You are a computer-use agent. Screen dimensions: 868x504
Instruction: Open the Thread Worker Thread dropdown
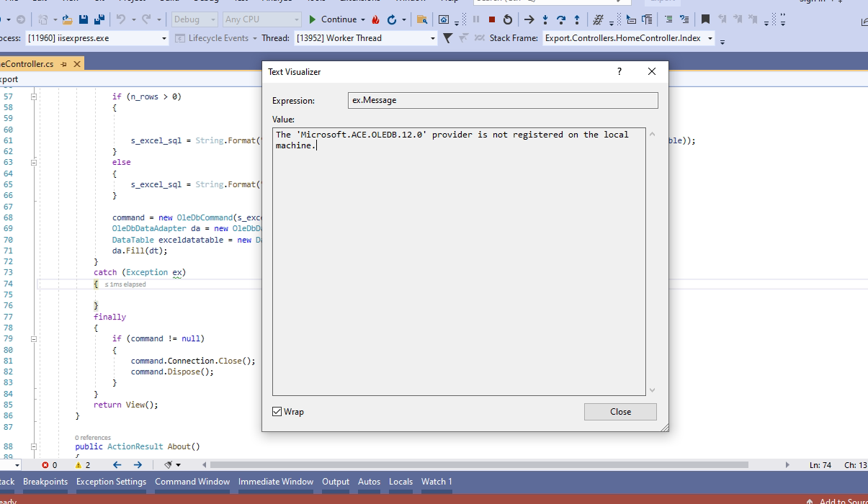(366, 38)
